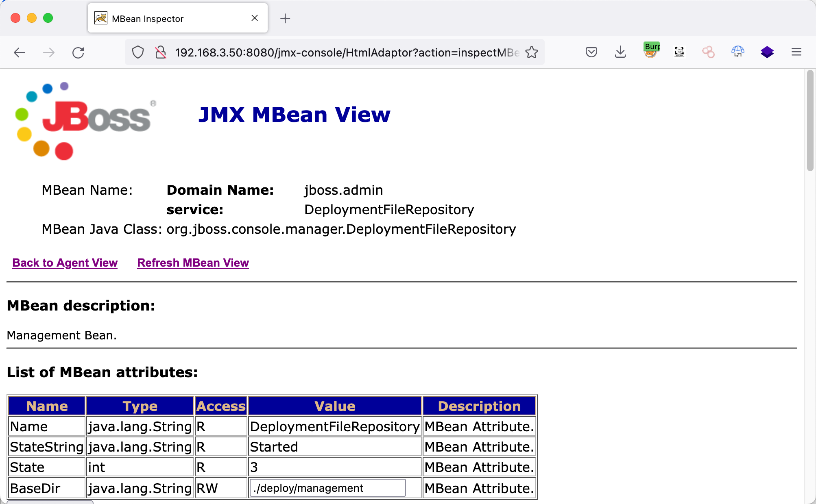
Task: Click the URL address bar
Action: [x=346, y=52]
